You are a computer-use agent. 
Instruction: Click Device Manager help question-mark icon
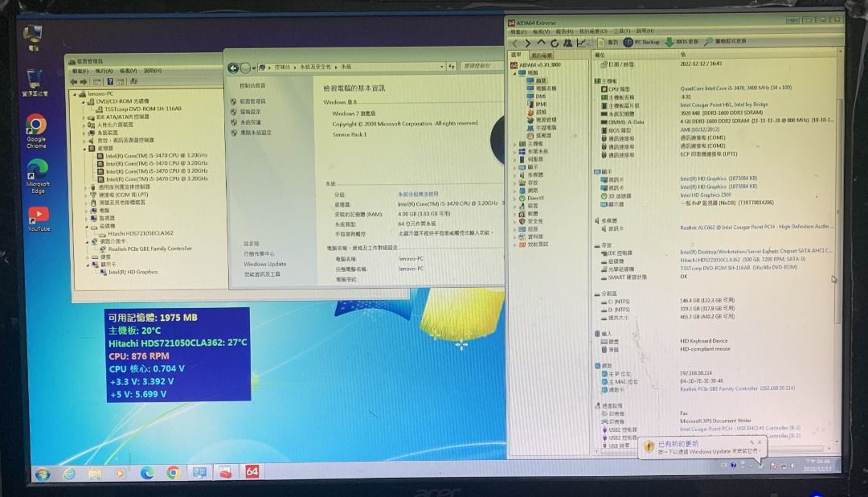click(x=109, y=82)
